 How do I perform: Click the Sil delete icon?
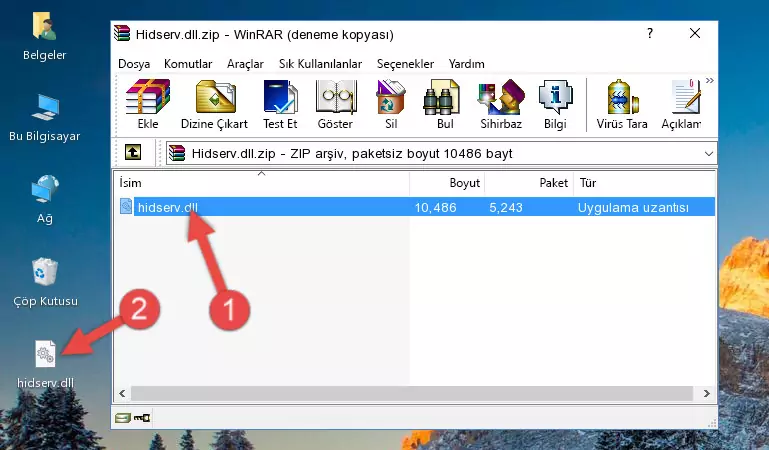(391, 104)
